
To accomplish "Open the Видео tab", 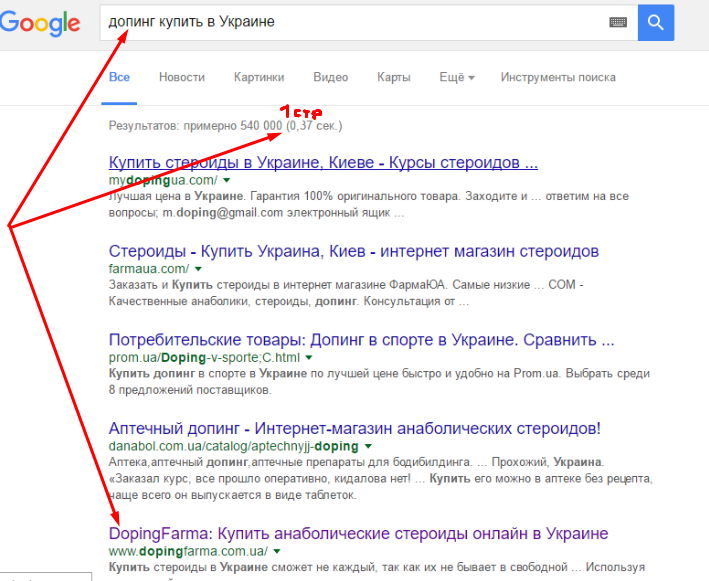I will point(331,77).
